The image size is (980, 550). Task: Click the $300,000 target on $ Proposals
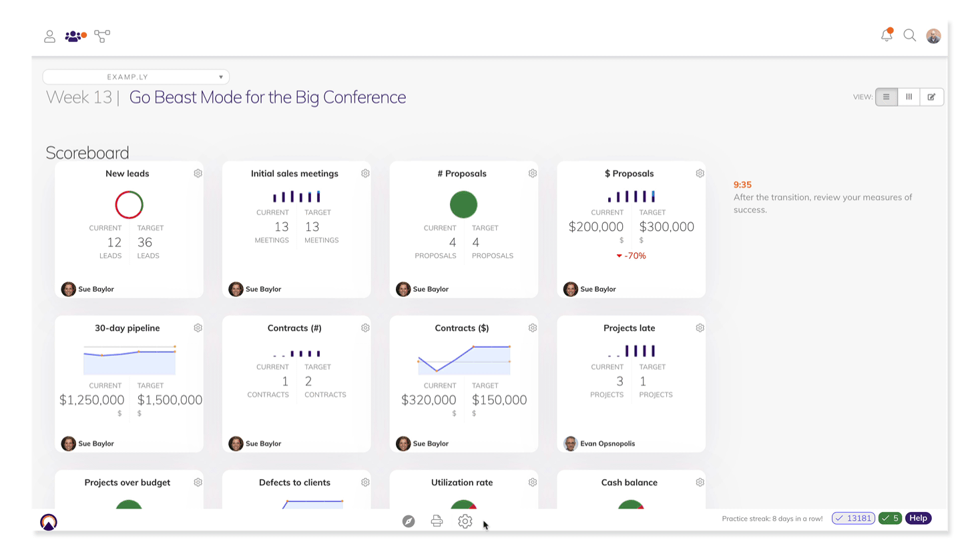click(667, 227)
